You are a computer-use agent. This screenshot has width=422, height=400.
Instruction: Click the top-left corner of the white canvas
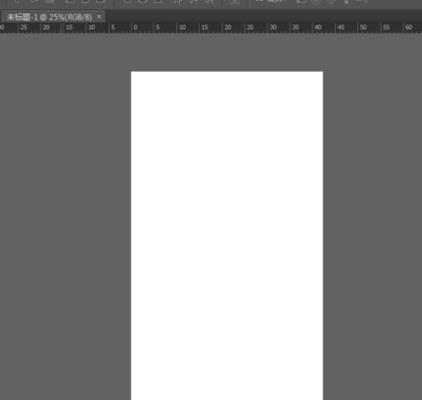tap(131, 72)
